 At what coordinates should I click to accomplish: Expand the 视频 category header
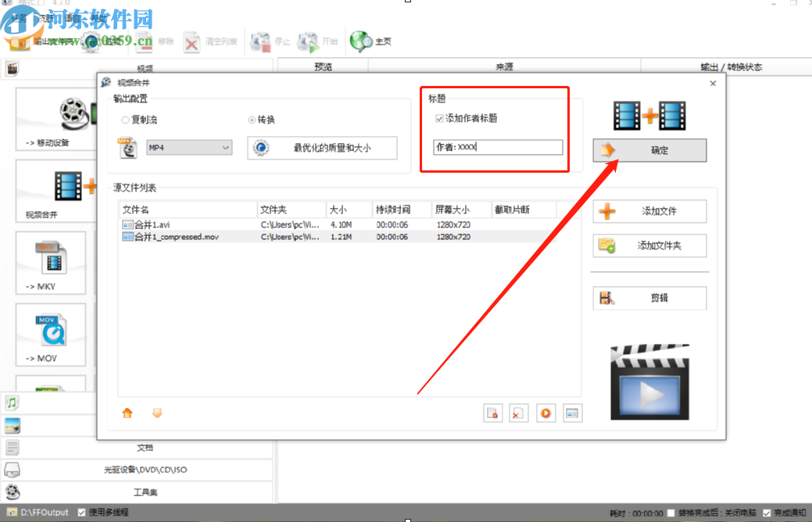[x=138, y=68]
